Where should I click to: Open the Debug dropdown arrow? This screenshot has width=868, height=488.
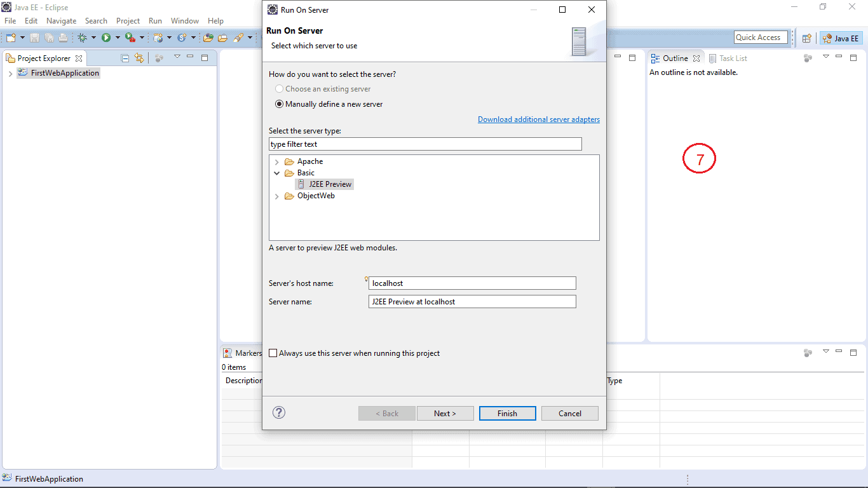point(94,38)
